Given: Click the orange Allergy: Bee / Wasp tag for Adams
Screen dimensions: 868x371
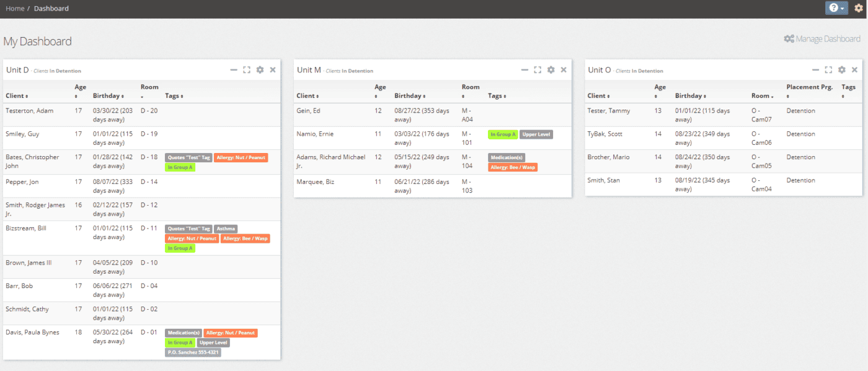Looking at the screenshot, I should [513, 167].
